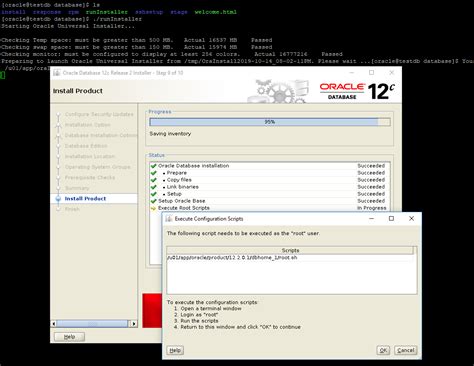Click Help in Execute Configuration Scripts dialog
The width and height of the screenshot is (474, 366).
pyautogui.click(x=175, y=350)
